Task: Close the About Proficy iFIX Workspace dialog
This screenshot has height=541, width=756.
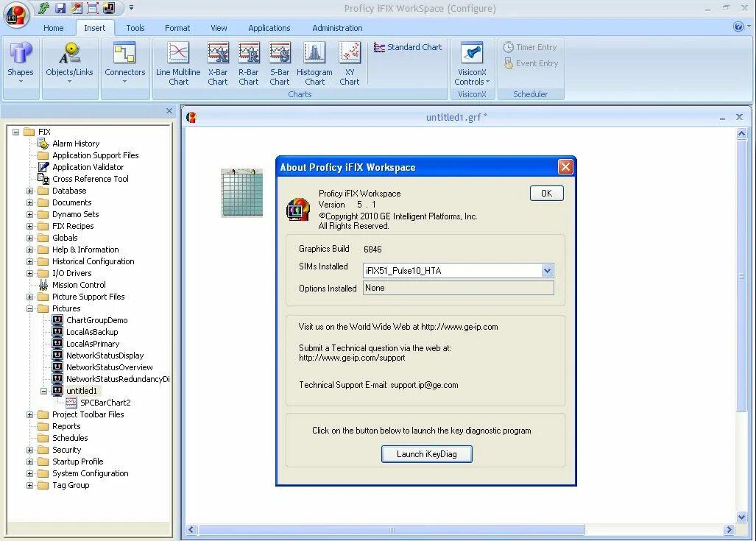Action: click(565, 167)
